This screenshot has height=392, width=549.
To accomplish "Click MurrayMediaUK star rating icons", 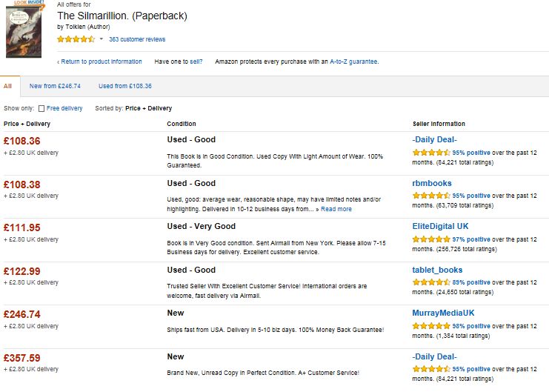I will pyautogui.click(x=431, y=326).
